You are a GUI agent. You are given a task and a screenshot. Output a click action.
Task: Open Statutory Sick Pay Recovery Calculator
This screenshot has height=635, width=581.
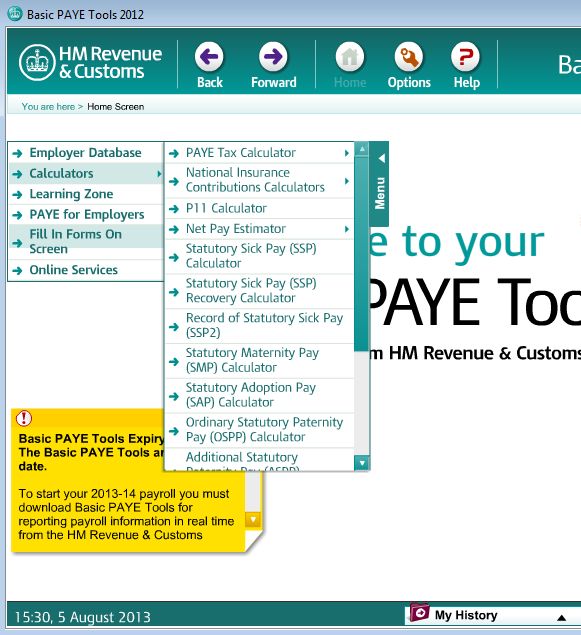[260, 291]
